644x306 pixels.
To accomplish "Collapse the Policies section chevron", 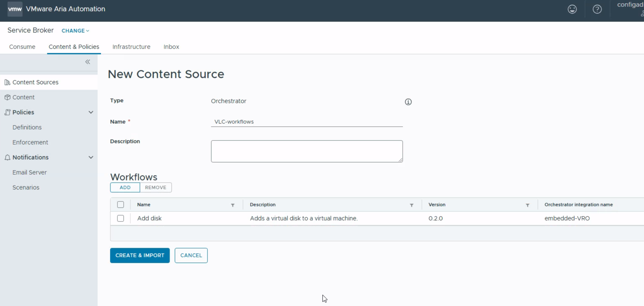I will 91,112.
